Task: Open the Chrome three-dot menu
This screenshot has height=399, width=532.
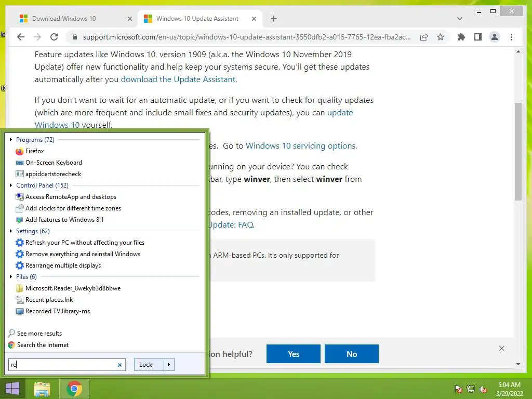Action: [511, 37]
